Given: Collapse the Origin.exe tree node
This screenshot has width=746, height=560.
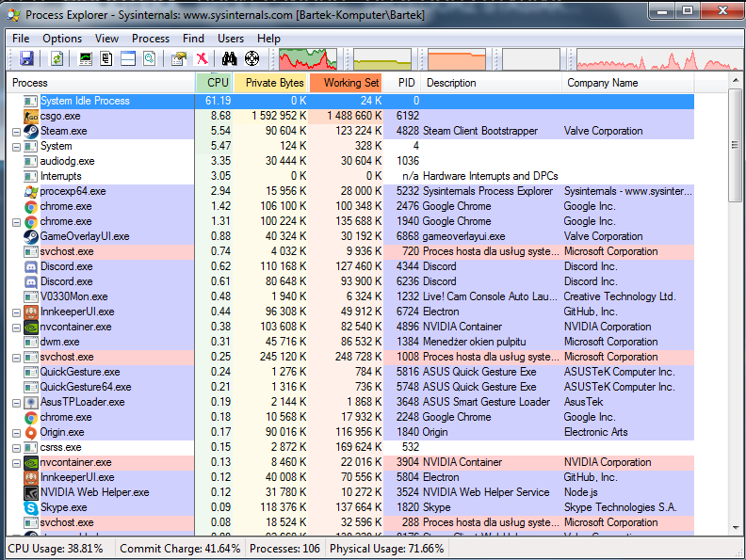Looking at the screenshot, I should point(16,433).
